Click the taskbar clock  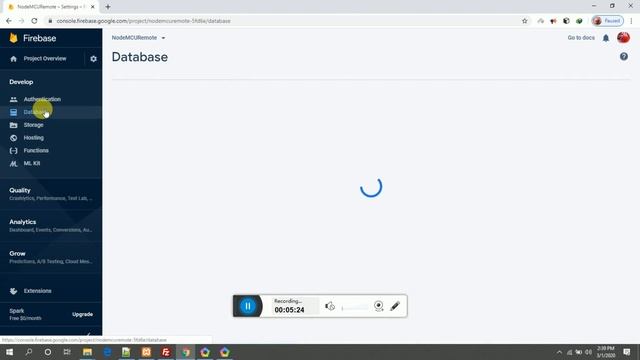[606, 352]
